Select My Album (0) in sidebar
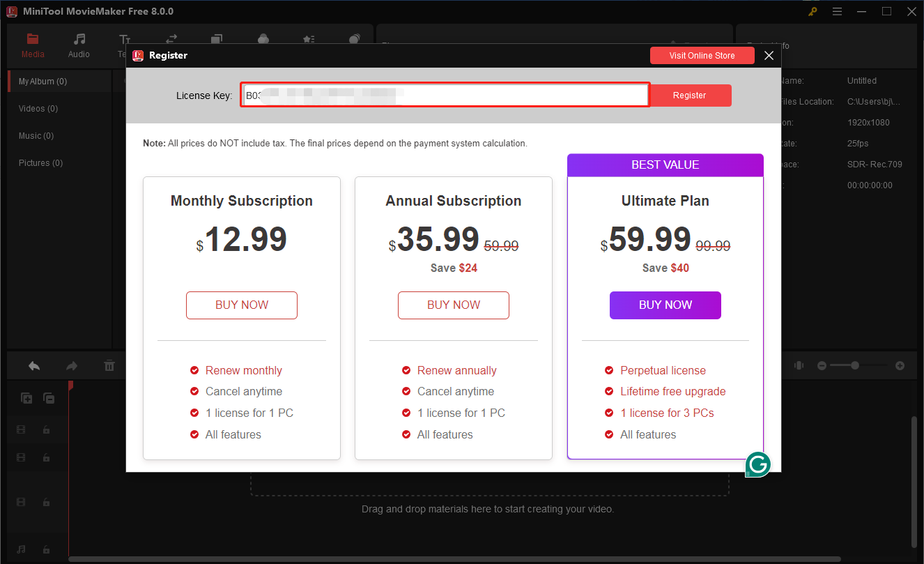This screenshot has height=564, width=924. (x=59, y=82)
